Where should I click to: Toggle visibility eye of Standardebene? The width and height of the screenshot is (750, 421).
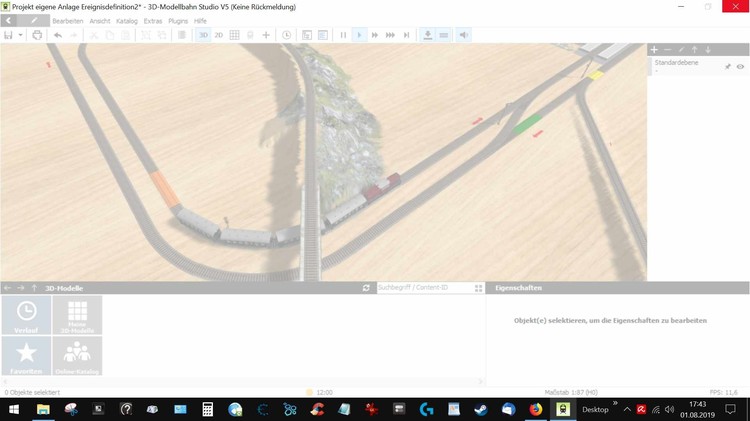pyautogui.click(x=740, y=66)
